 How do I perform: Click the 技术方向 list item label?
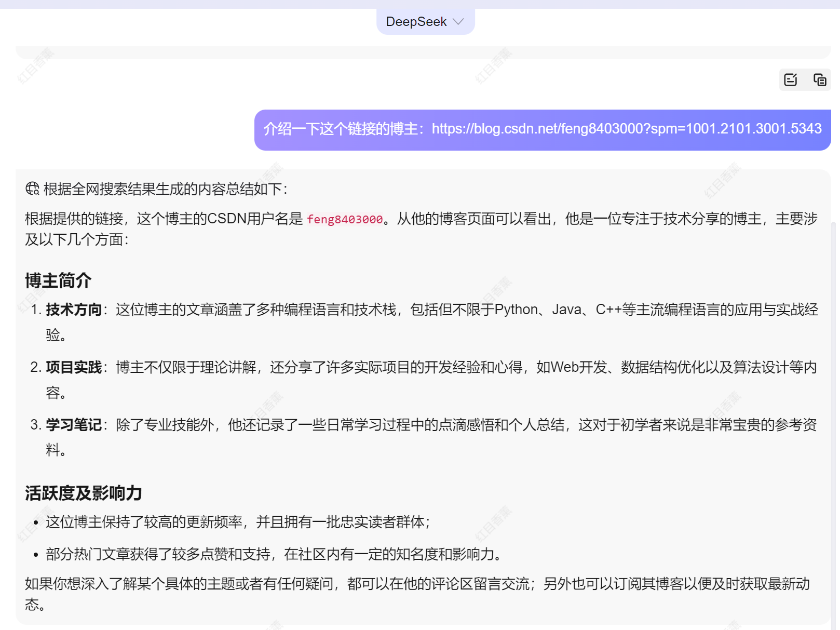(74, 310)
